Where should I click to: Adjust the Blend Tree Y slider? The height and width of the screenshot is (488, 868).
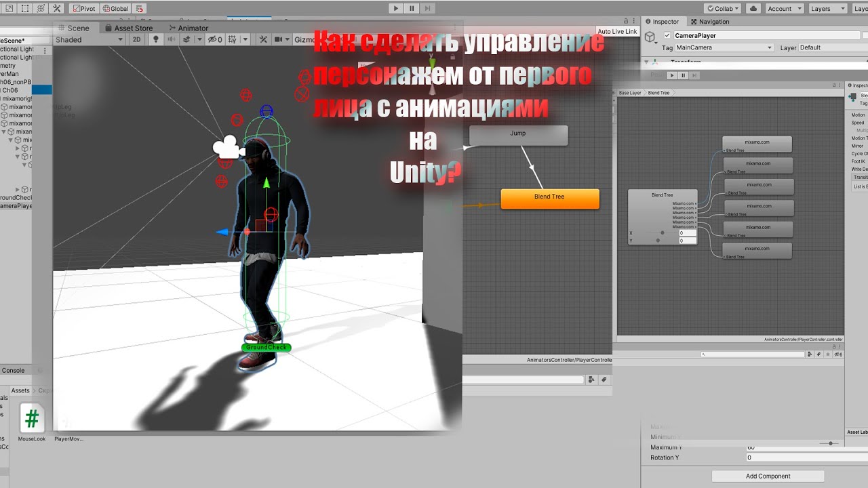click(x=656, y=240)
